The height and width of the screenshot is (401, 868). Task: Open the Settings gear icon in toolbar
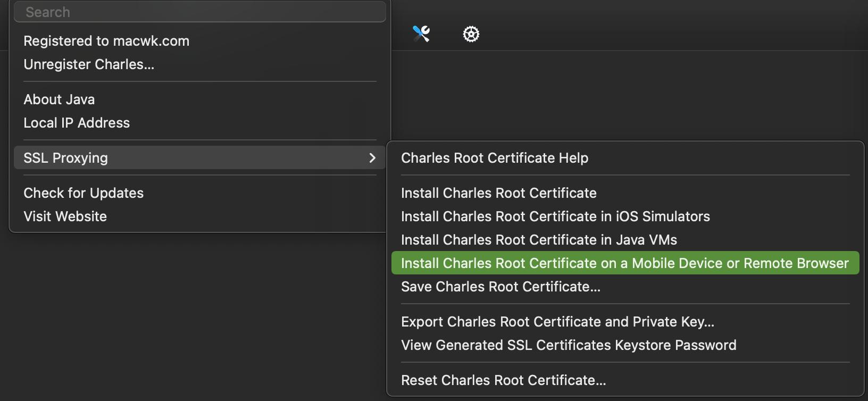point(471,34)
